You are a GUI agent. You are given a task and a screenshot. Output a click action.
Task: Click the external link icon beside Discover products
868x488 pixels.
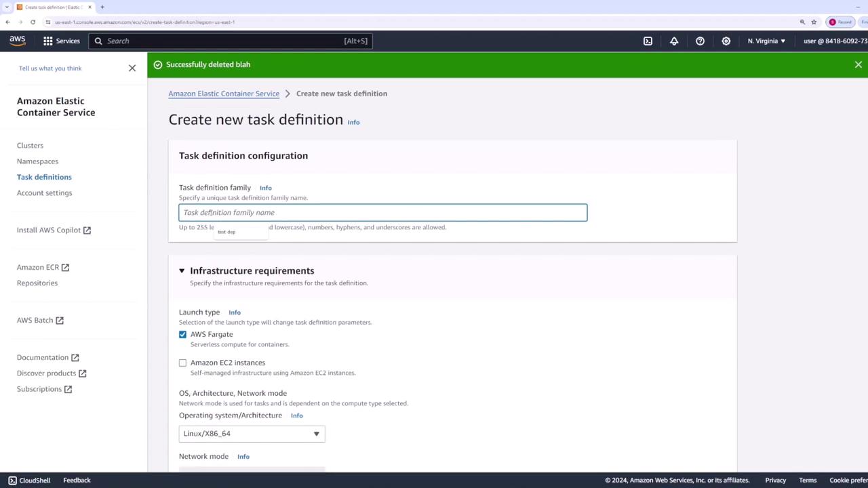pyautogui.click(x=83, y=373)
